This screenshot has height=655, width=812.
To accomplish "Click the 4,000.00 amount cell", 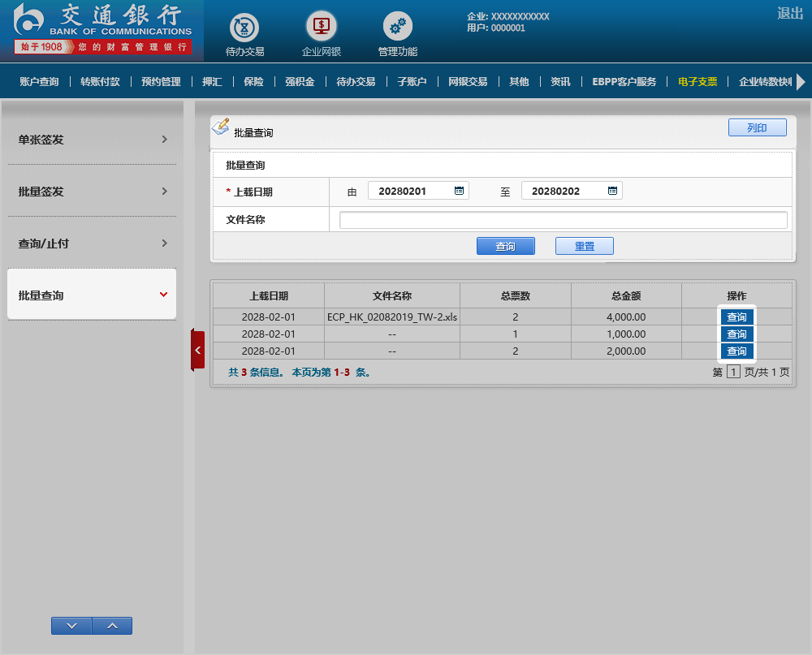I will pyautogui.click(x=626, y=317).
